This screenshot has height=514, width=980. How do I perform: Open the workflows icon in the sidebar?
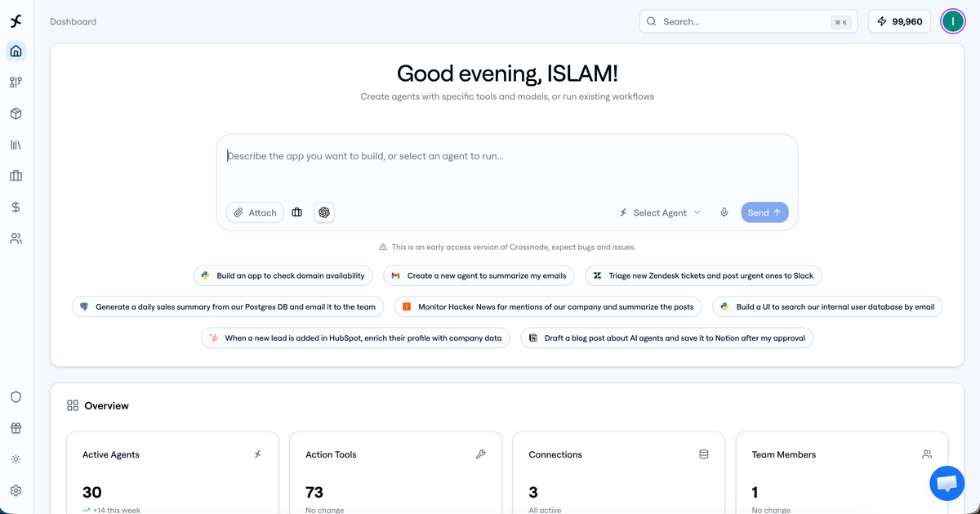click(x=16, y=83)
